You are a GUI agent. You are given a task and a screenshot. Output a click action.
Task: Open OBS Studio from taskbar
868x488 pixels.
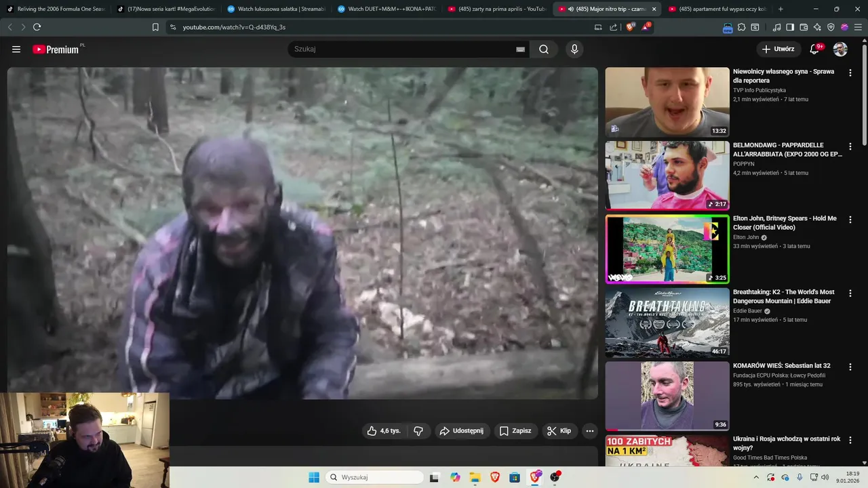(555, 477)
